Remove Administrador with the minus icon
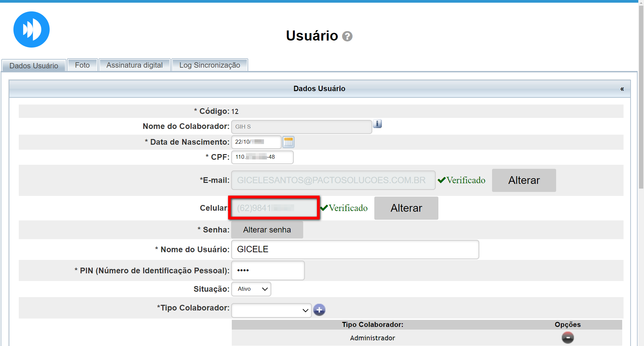This screenshot has height=346, width=644. pyautogui.click(x=568, y=337)
